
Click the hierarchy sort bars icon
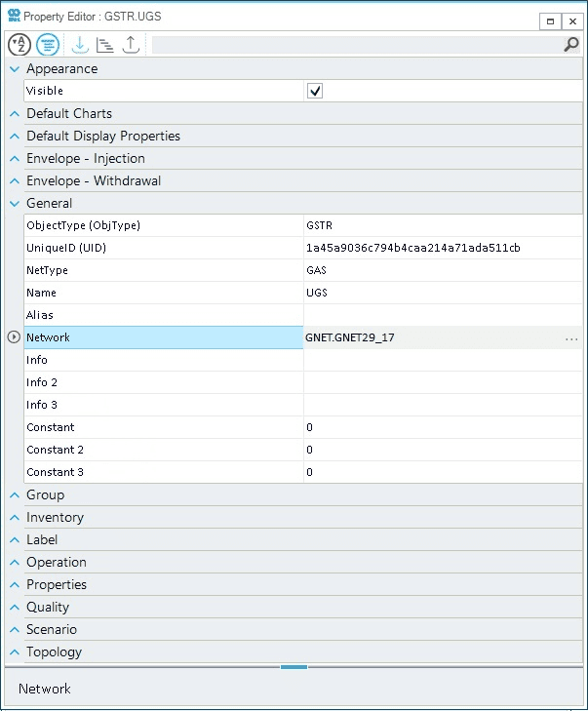[x=105, y=44]
